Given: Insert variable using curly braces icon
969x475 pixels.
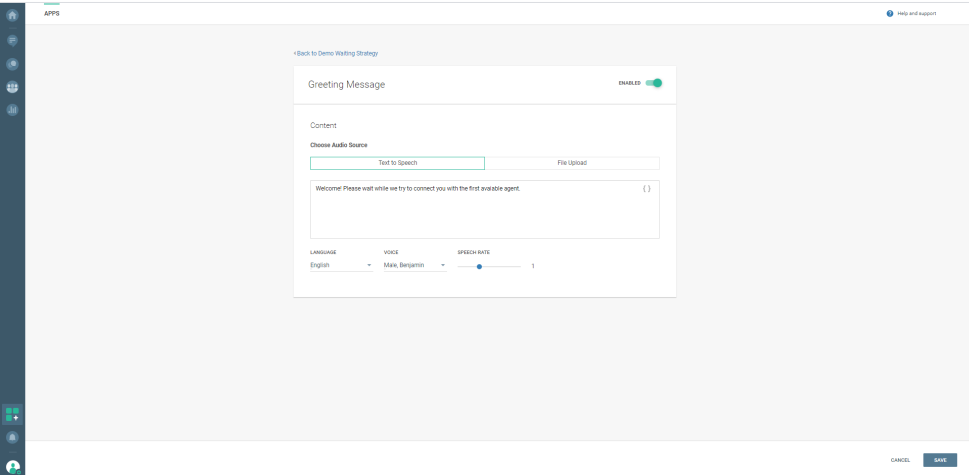Looking at the screenshot, I should tap(647, 188).
